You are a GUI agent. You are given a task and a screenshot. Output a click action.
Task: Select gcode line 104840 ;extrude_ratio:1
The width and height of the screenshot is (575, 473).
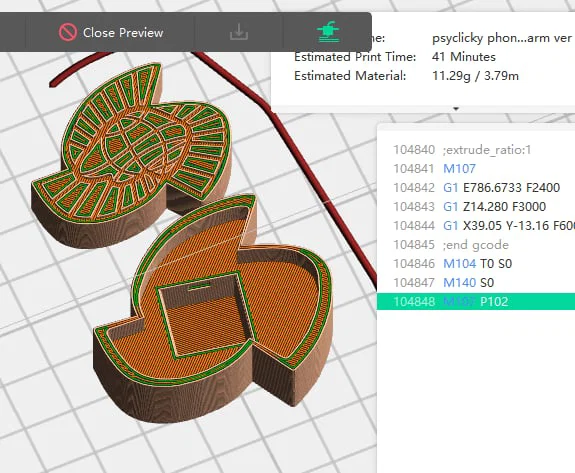tap(476, 150)
